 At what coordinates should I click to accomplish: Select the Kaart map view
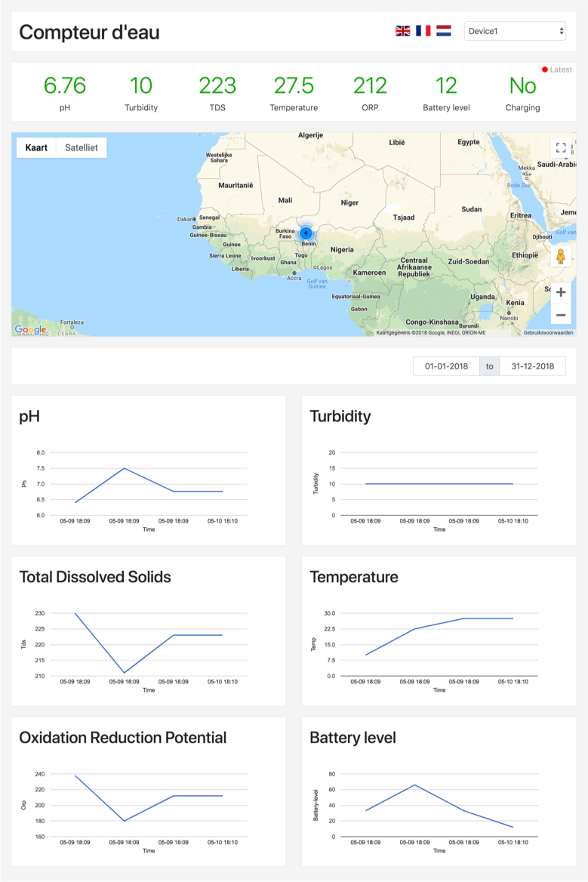pos(36,148)
